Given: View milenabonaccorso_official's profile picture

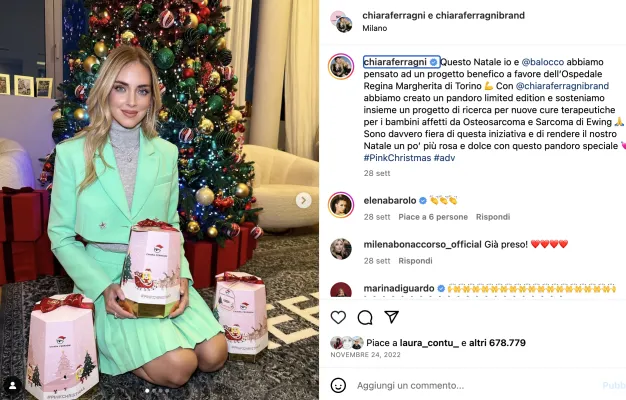Looking at the screenshot, I should pyautogui.click(x=341, y=249).
